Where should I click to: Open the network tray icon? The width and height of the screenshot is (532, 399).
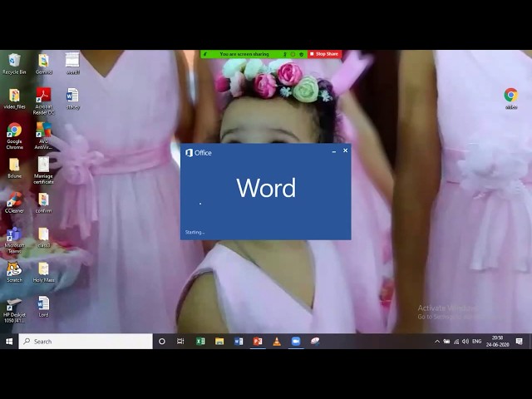tap(456, 342)
